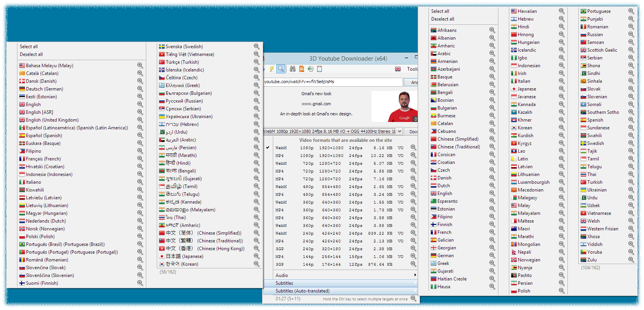Viewport: 644px width, 310px height.
Task: Select 3GP 144p 876.64 KB format row
Action: [340, 264]
